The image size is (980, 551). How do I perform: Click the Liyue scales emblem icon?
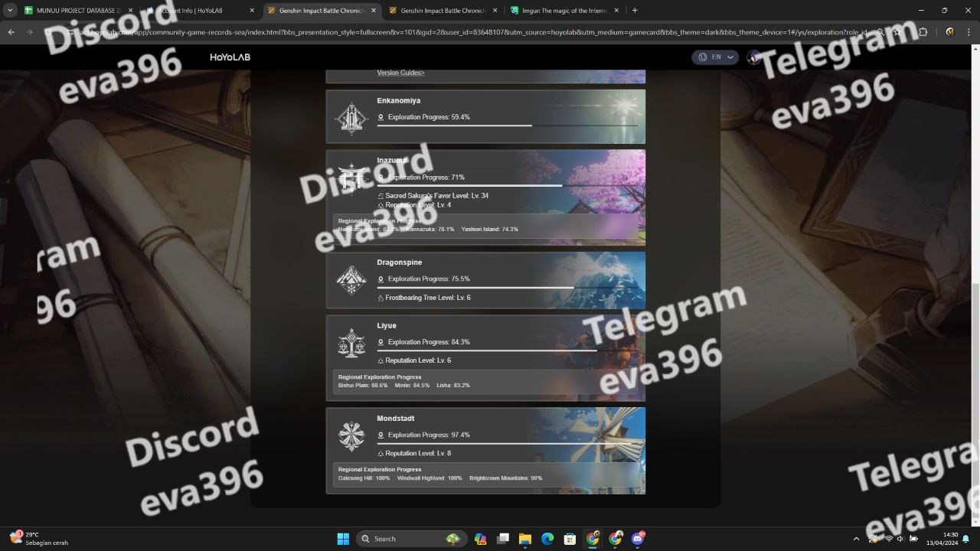pos(351,344)
